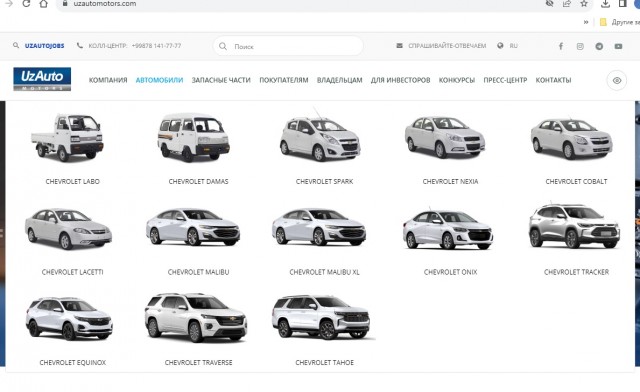Click the Chevrolet Damas label
This screenshot has height=392, width=640.
[198, 181]
